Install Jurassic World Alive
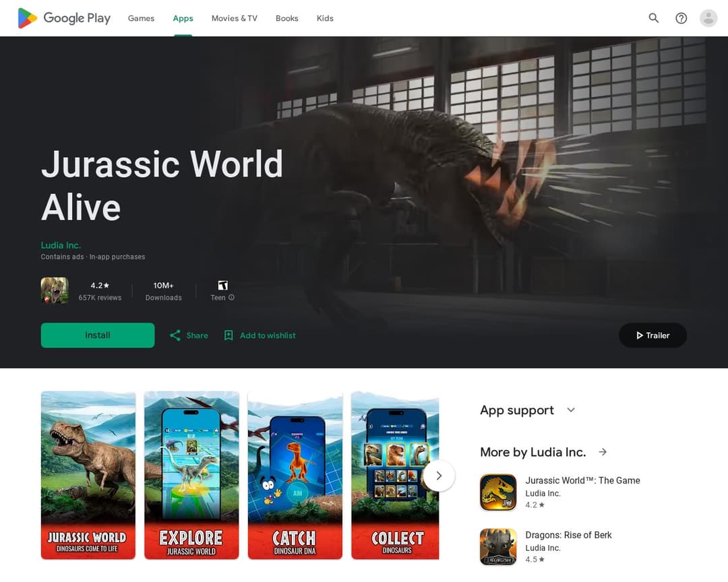Image resolution: width=728 pixels, height=582 pixels. click(x=97, y=335)
